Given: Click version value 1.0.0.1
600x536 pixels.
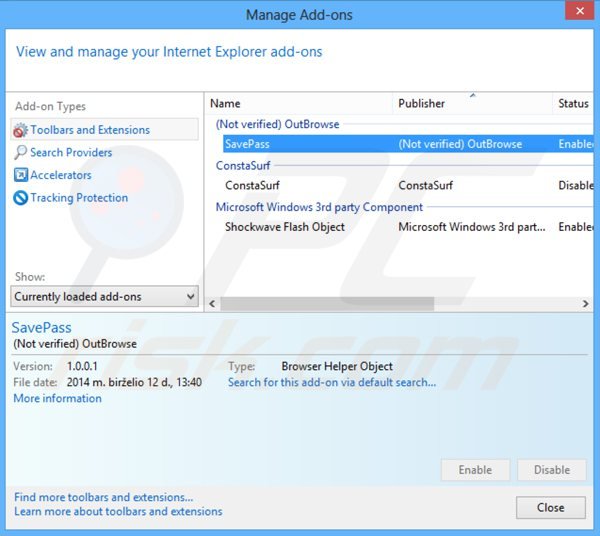Looking at the screenshot, I should coord(82,367).
